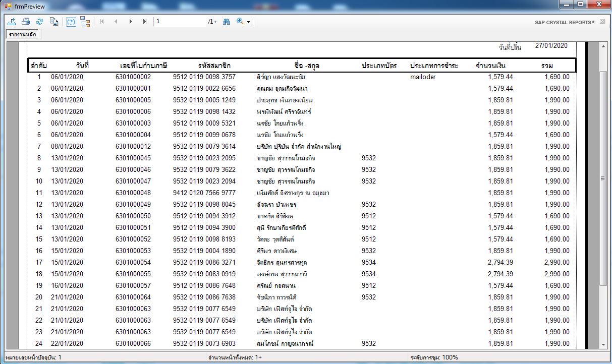Refresh the report data
Image resolution: width=612 pixels, height=364 pixels.
pos(40,22)
